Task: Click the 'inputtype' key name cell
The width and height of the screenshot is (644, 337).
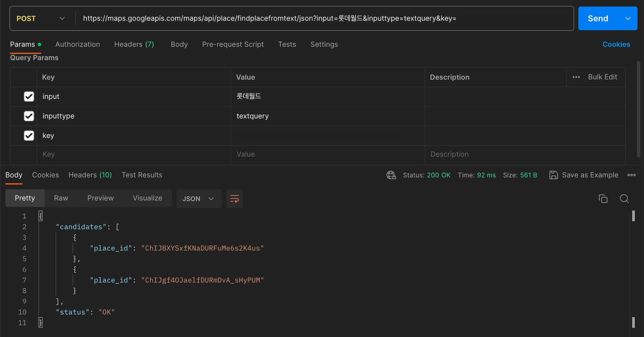Action: pyautogui.click(x=134, y=116)
